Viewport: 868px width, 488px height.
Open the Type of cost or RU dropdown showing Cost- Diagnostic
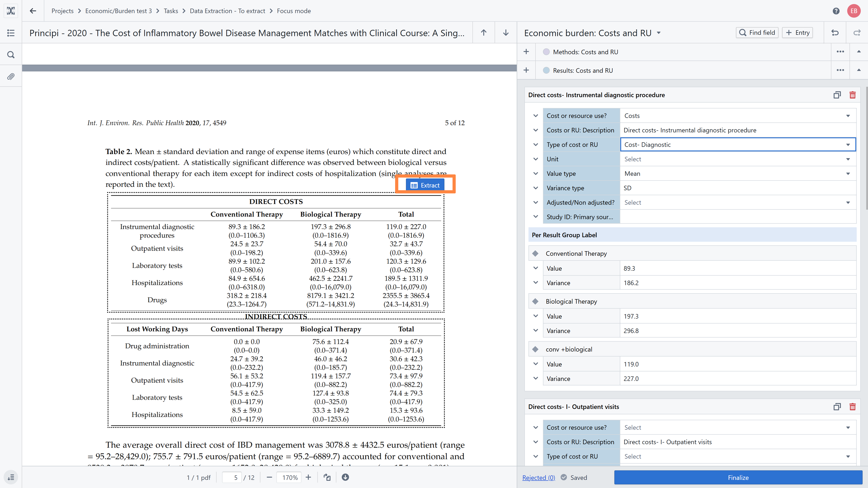click(x=738, y=145)
